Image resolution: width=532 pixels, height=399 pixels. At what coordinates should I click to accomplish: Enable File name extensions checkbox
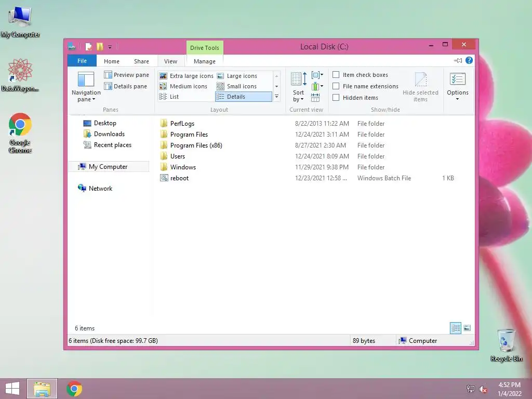[336, 86]
